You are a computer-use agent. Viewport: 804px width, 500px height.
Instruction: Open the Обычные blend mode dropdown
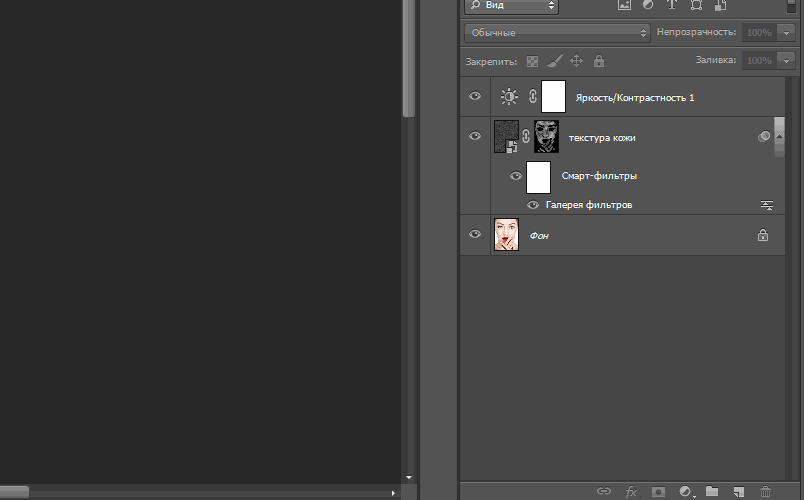tap(558, 32)
